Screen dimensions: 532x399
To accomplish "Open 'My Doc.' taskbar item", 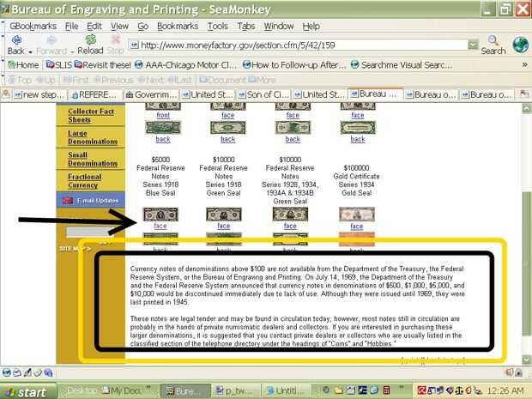I will (x=123, y=391).
